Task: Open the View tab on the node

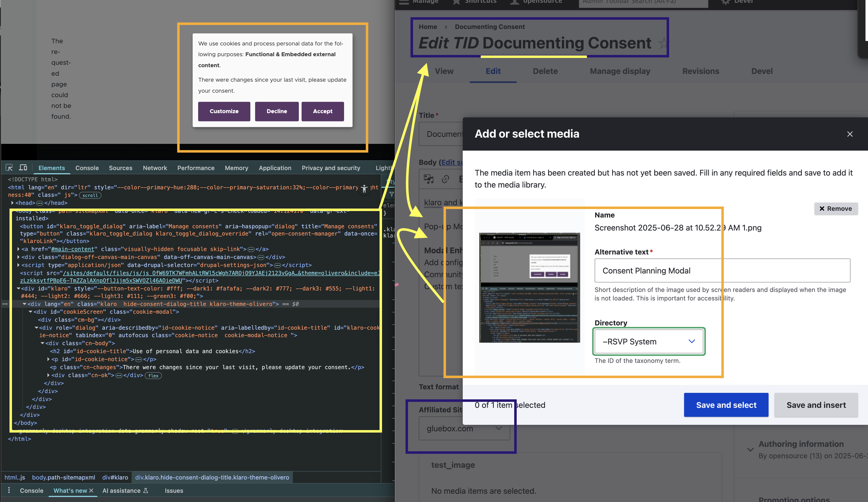Action: [x=444, y=71]
